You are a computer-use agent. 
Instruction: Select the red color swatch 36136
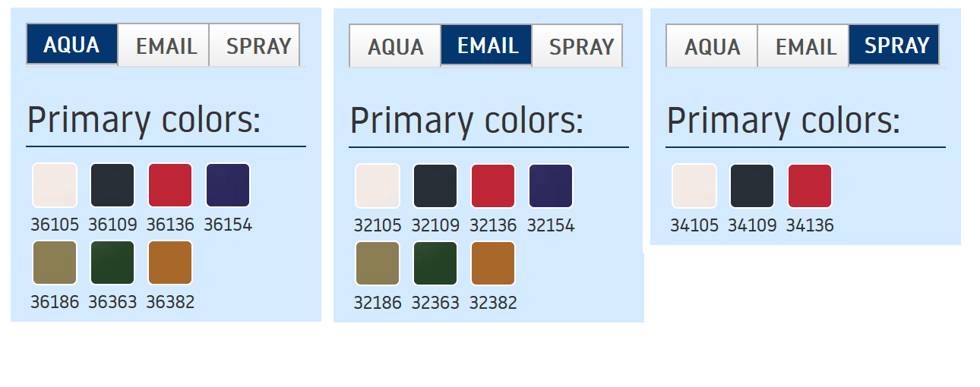tap(170, 185)
